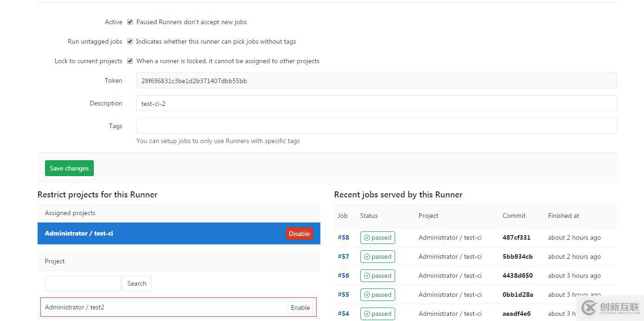The height and width of the screenshot is (321, 644).
Task: Click 'about 3 hours ago' for job #56
Action: [574, 275]
